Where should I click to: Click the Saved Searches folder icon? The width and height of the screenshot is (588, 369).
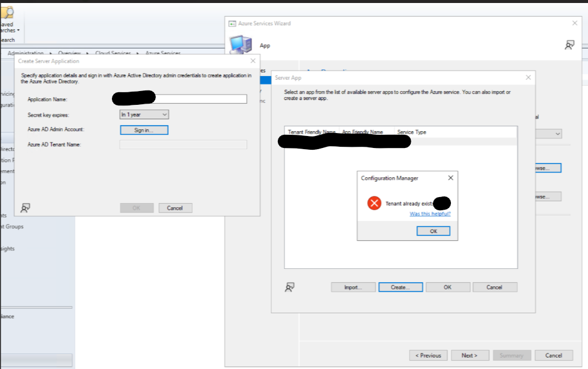(x=7, y=13)
